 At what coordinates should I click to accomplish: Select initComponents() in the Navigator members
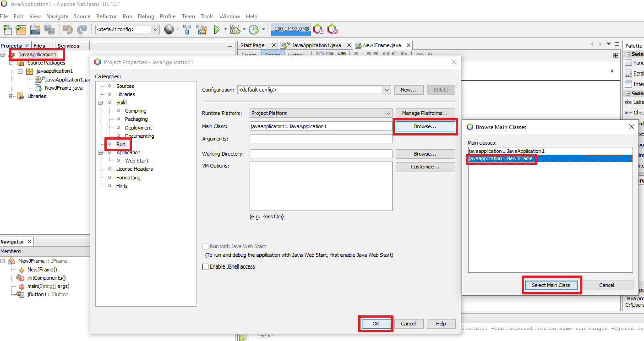click(x=47, y=278)
